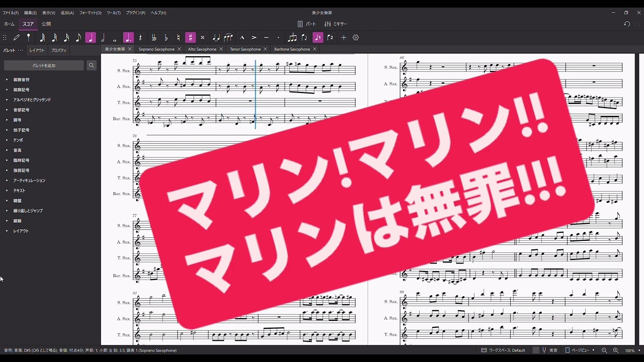Add marcato articulation

tap(242, 38)
